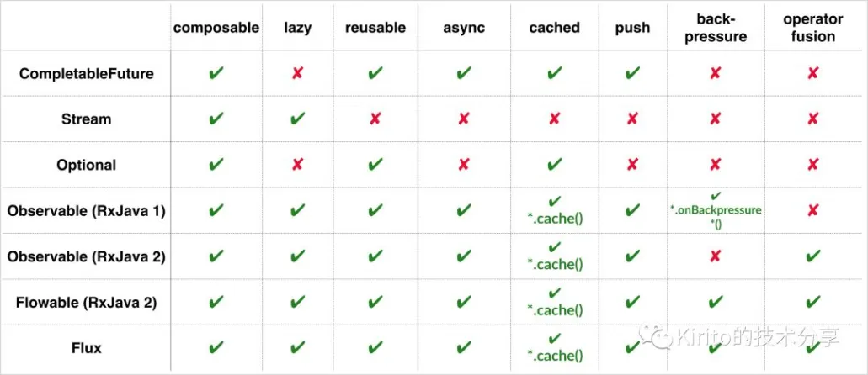Click the CompletableFuture row label
This screenshot has width=868, height=375.
pos(87,73)
